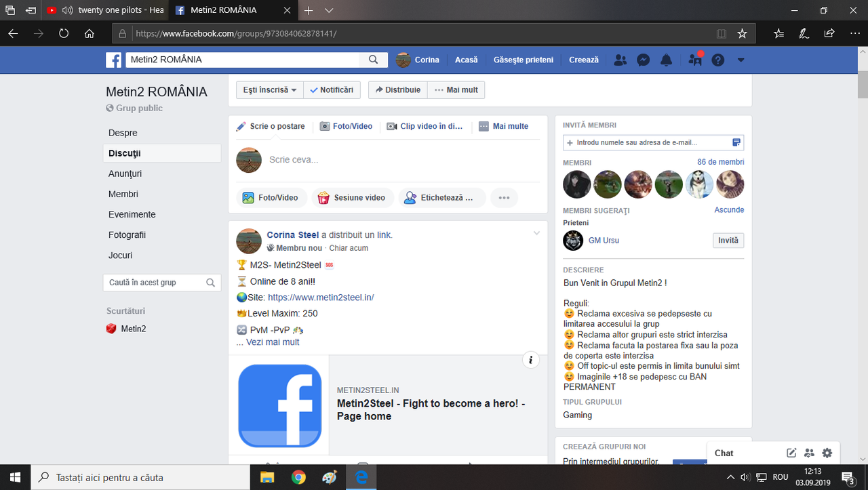This screenshot has height=490, width=868.
Task: Click the Chat compose new message icon
Action: [x=791, y=453]
